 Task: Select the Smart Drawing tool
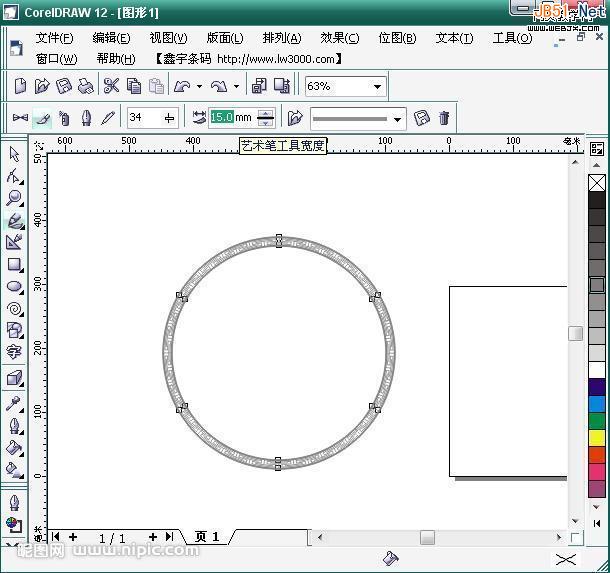[14, 242]
